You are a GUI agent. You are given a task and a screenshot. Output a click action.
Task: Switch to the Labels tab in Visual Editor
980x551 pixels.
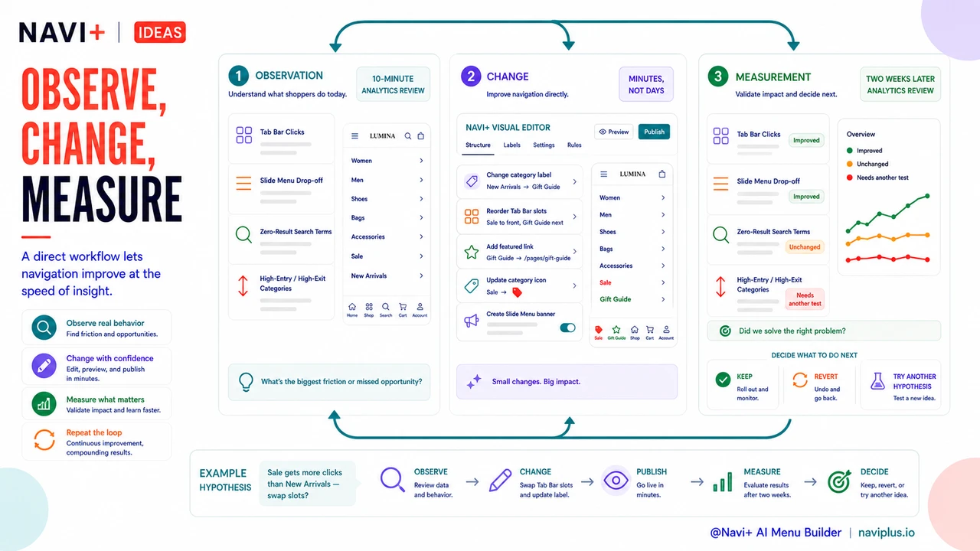511,145
